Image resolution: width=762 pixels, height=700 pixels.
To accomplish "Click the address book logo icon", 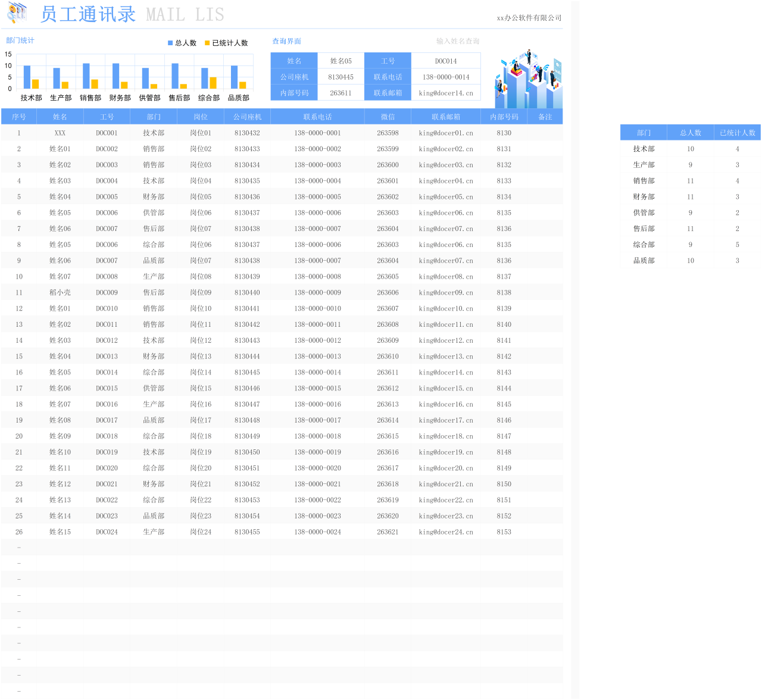I will coord(17,12).
